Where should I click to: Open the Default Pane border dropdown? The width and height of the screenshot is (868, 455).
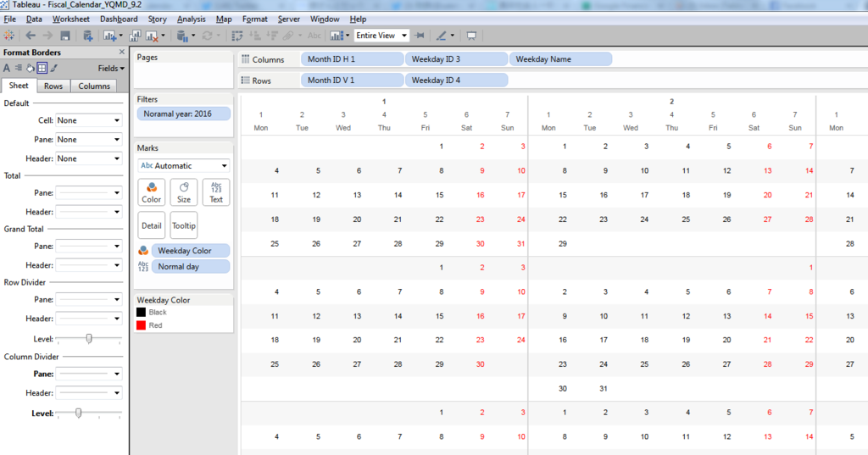coord(88,140)
